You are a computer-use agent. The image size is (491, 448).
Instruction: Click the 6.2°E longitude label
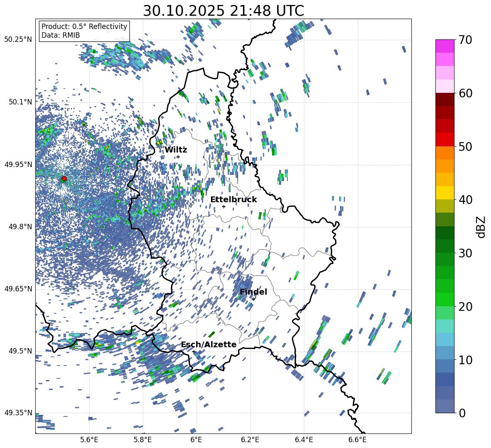(250, 440)
